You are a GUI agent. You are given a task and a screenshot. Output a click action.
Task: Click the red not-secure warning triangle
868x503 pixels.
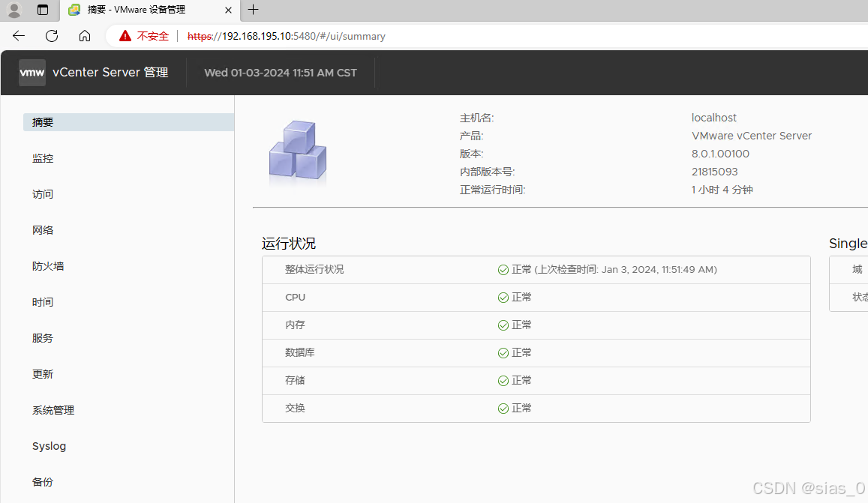click(x=125, y=36)
